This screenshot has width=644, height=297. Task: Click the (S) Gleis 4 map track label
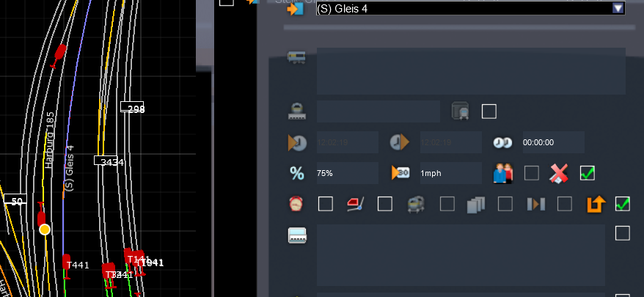[x=69, y=167]
